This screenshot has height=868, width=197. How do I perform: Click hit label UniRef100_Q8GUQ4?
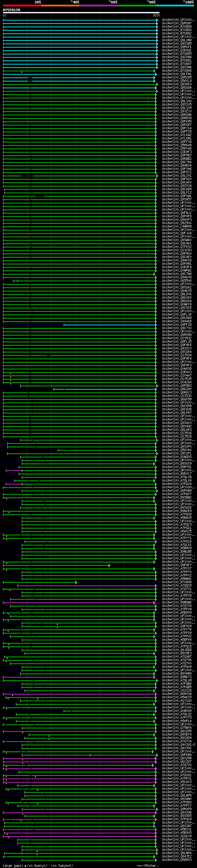click(177, 88)
